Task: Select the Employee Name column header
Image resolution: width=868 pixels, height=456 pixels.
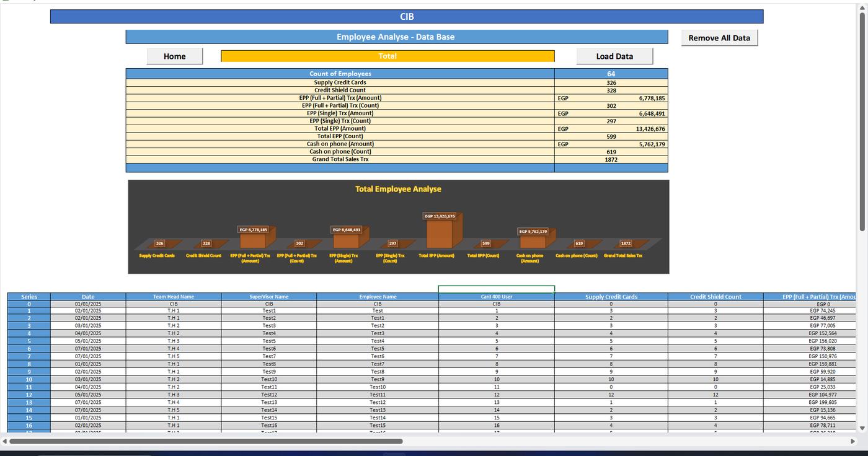Action: coord(378,297)
